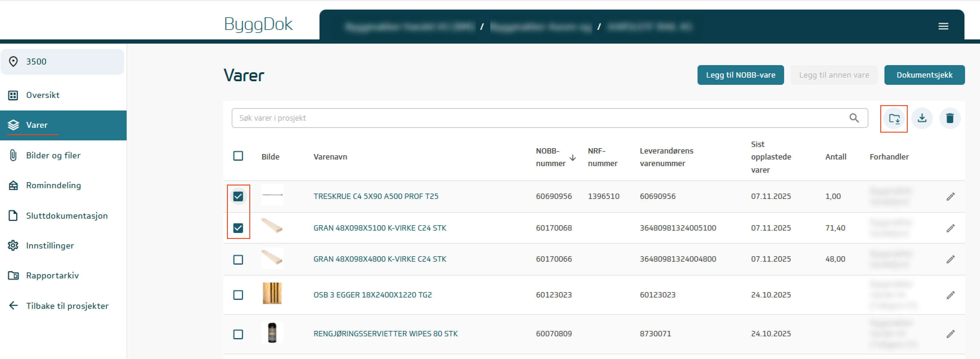Open the 3500 location selector
Viewport: 980px width, 359px height.
(62, 62)
